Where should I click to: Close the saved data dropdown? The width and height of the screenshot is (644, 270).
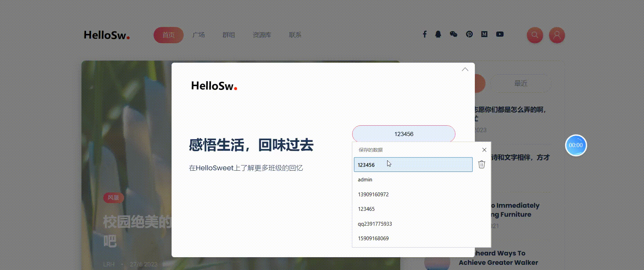pos(484,150)
